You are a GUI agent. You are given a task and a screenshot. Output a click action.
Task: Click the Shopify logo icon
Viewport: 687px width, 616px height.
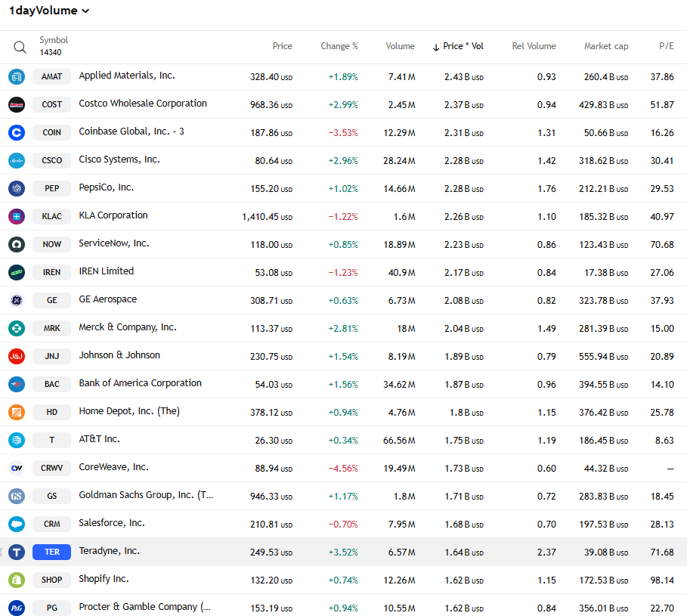coord(17,580)
